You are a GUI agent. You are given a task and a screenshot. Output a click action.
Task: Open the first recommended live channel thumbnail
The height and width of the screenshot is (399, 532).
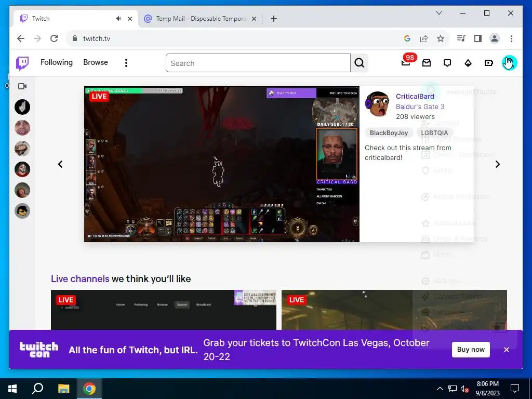click(164, 310)
